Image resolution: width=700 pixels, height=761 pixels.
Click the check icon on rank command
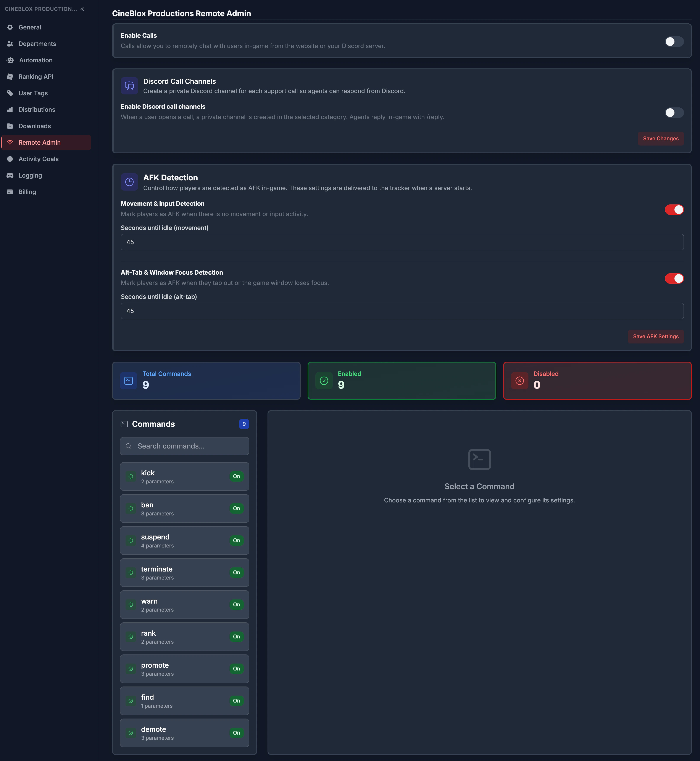pos(131,637)
